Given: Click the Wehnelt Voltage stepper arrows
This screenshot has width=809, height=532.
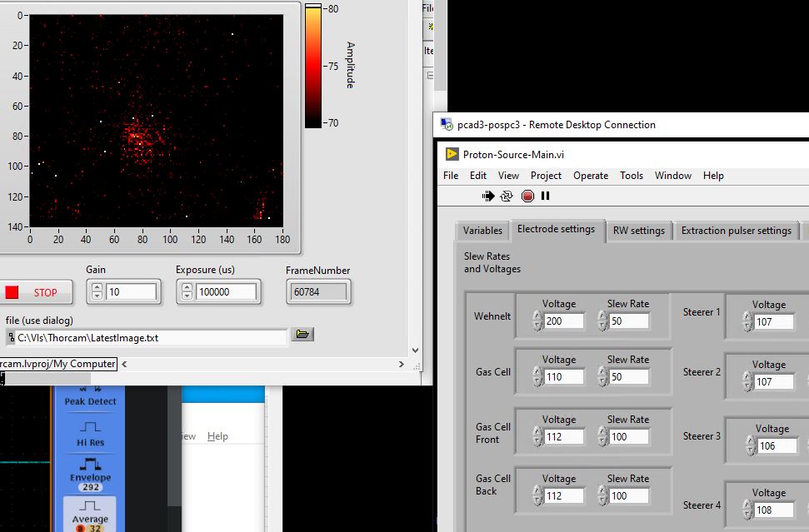Looking at the screenshot, I should coord(537,321).
